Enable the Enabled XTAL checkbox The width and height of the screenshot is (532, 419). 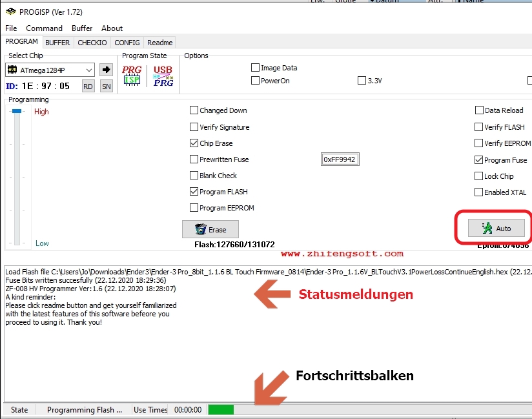pos(478,192)
